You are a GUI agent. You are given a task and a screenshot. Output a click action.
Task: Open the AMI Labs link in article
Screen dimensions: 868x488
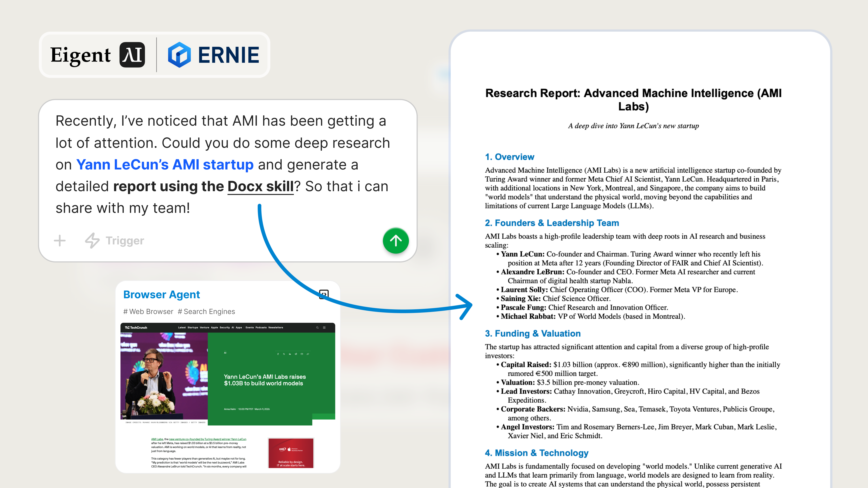click(157, 439)
